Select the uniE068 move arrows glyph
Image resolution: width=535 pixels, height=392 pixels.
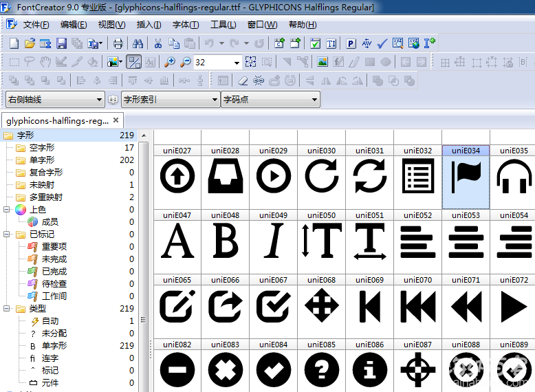321,306
